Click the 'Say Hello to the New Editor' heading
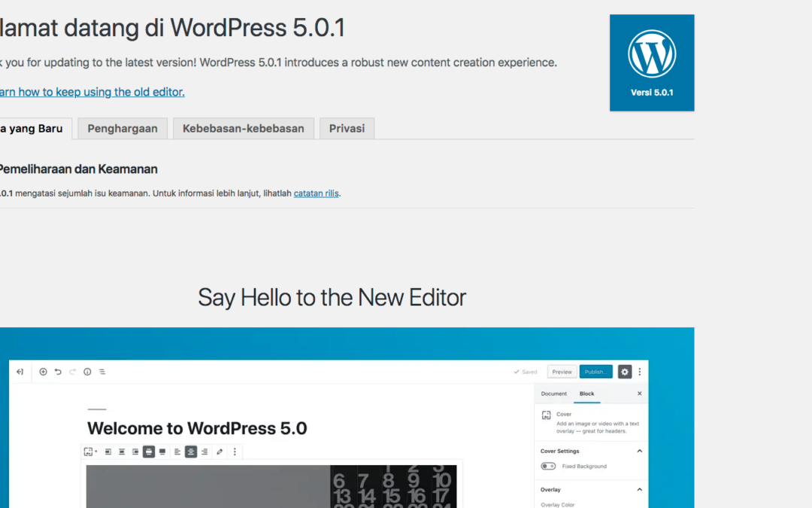This screenshot has width=812, height=508. point(332,297)
